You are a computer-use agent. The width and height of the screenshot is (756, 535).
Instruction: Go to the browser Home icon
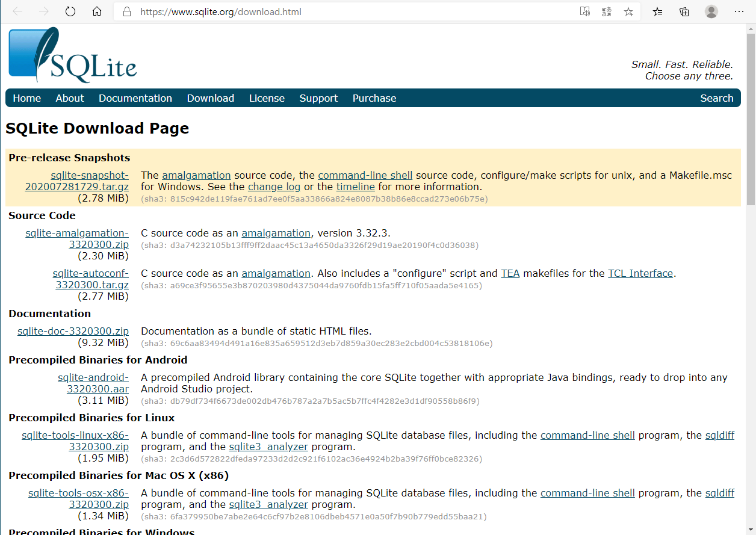pyautogui.click(x=97, y=11)
